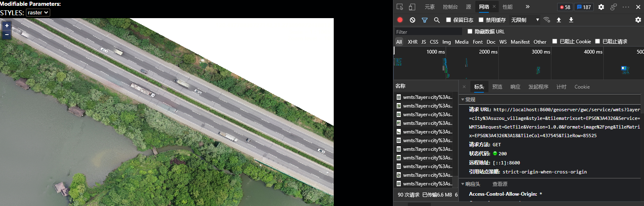Switch to 源 tab
This screenshot has height=206, width=644.
468,7
